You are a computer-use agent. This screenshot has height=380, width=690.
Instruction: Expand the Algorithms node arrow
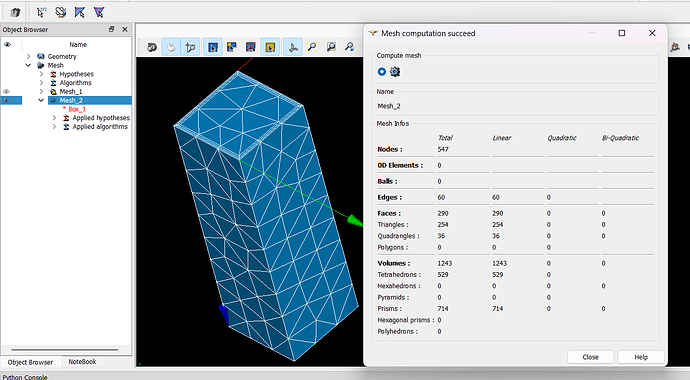(41, 83)
